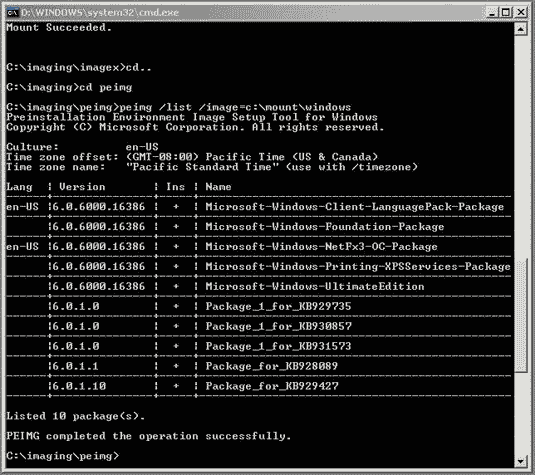Viewport: 535px width, 475px height.
Task: Click the final 'C:\imaging\peimg>' prompt
Action: tap(63, 456)
